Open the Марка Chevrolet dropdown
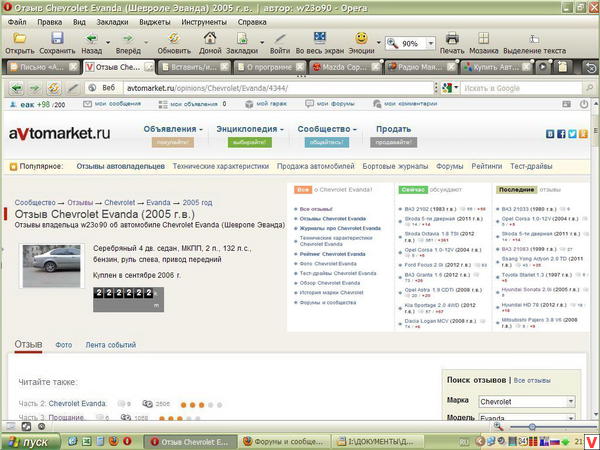 527,402
